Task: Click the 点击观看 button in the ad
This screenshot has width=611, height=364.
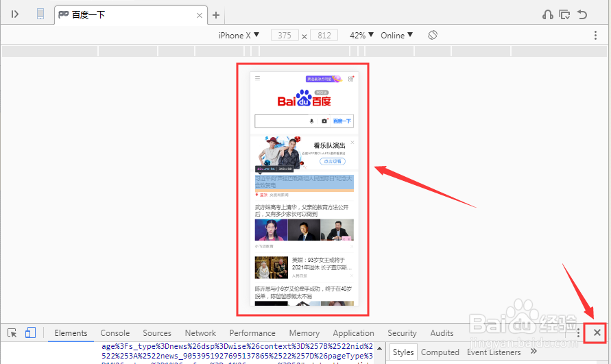Action: 333,161
